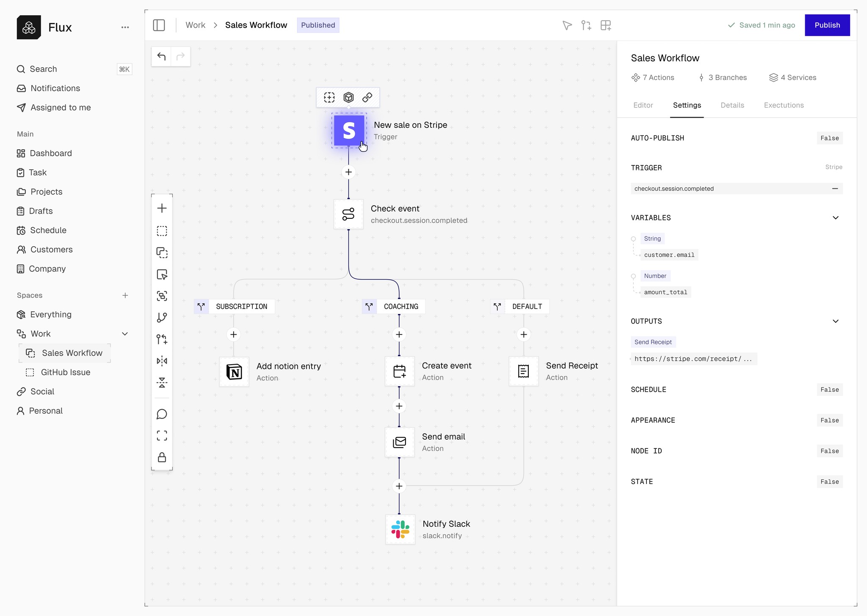867x616 pixels.
Task: Toggle the NODE ID False setting
Action: click(x=829, y=451)
